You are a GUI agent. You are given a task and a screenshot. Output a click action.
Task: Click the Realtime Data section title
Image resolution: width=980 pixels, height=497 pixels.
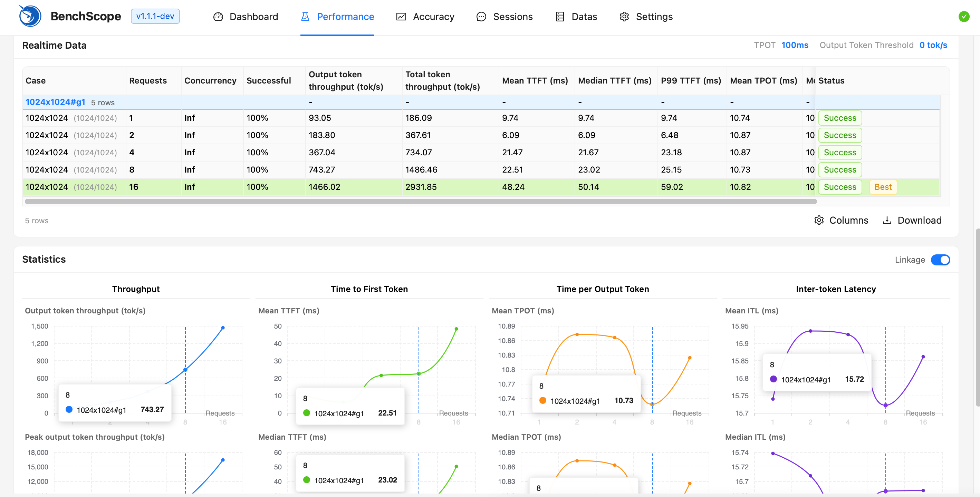click(55, 45)
